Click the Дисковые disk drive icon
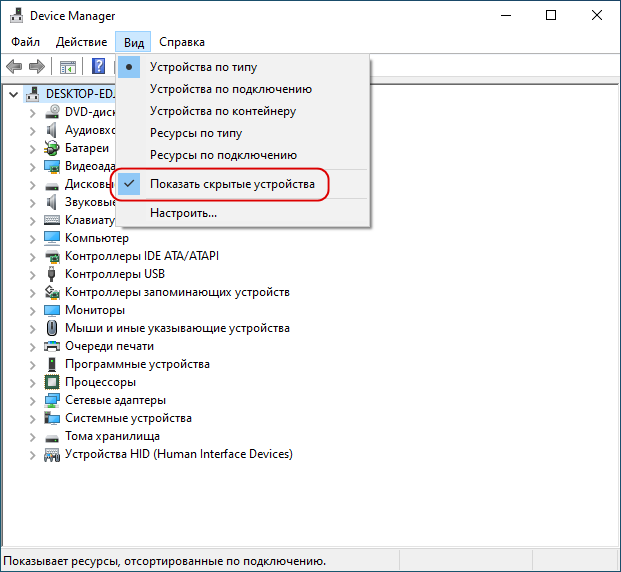 coord(52,185)
